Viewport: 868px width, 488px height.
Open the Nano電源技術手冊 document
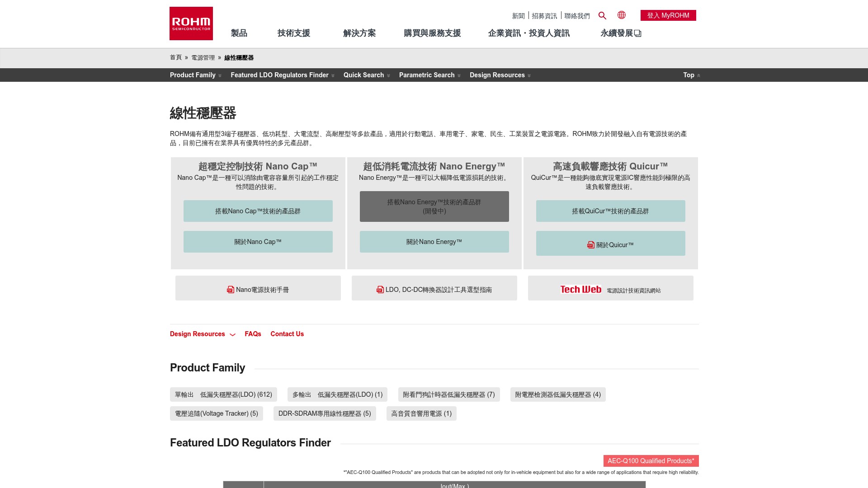click(x=258, y=288)
